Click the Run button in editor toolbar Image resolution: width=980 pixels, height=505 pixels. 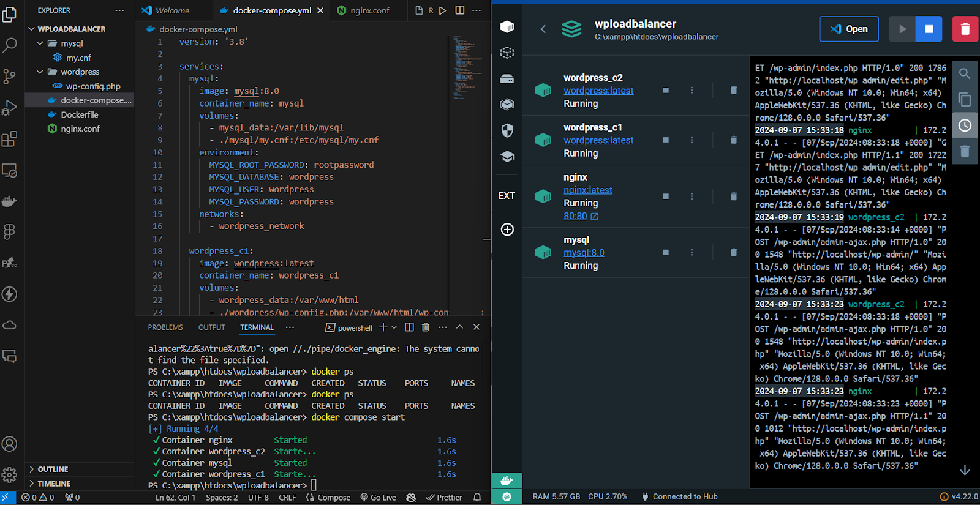pyautogui.click(x=443, y=10)
